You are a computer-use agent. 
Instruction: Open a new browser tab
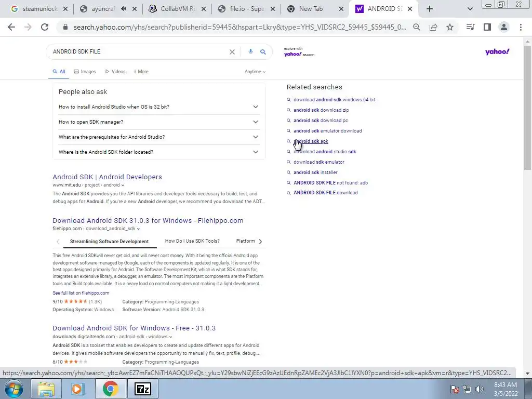430,9
